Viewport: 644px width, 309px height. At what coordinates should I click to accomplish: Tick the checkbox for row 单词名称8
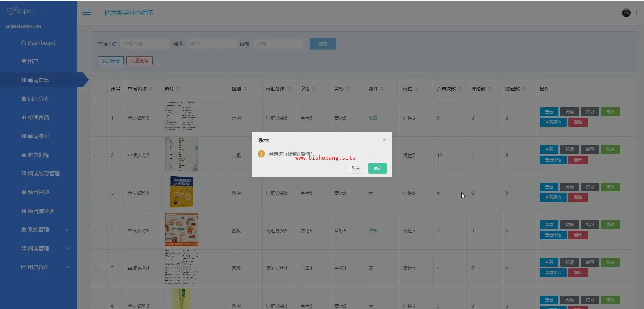point(97,118)
